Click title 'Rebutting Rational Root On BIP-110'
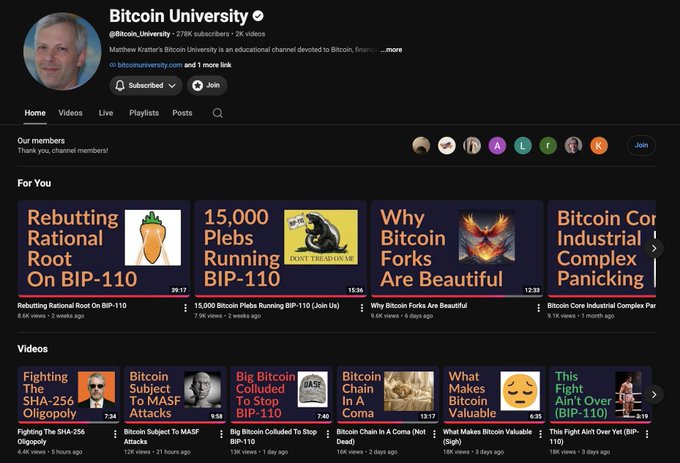 coord(72,306)
